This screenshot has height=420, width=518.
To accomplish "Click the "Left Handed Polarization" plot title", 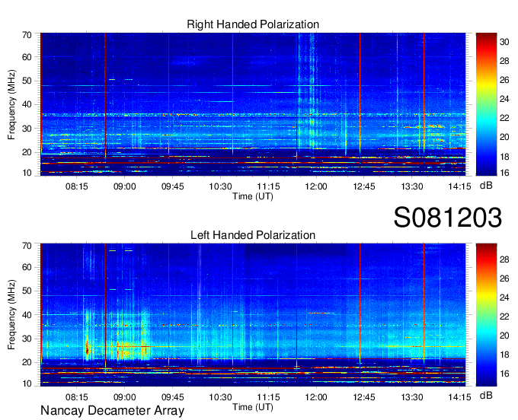I will 253,235.
